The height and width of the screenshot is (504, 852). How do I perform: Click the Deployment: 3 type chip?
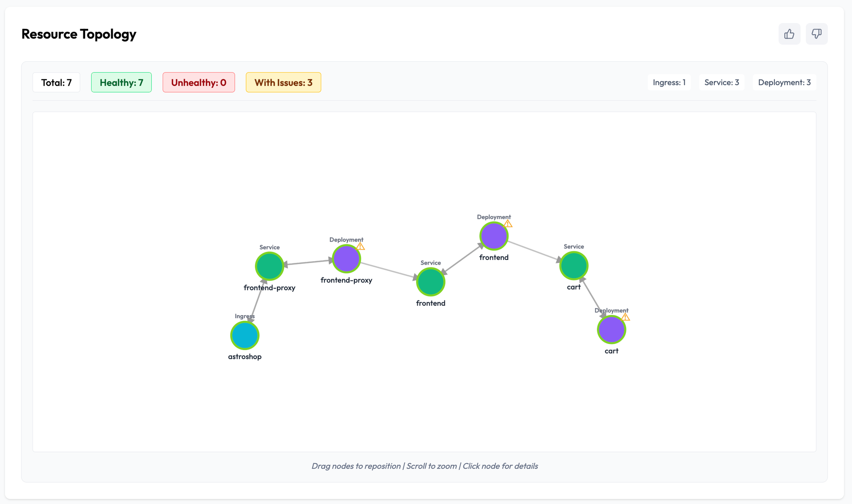tap(784, 82)
